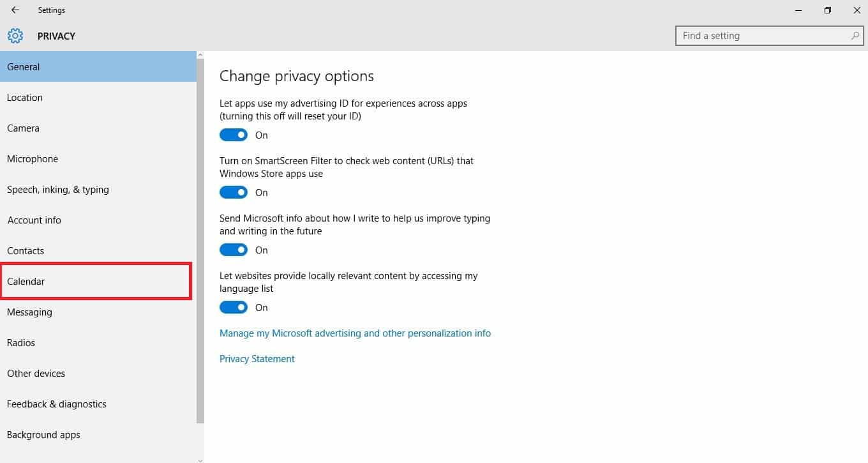Turn off the SmartScreen Filter toggle
Screen dimensions: 868x463
[234, 192]
